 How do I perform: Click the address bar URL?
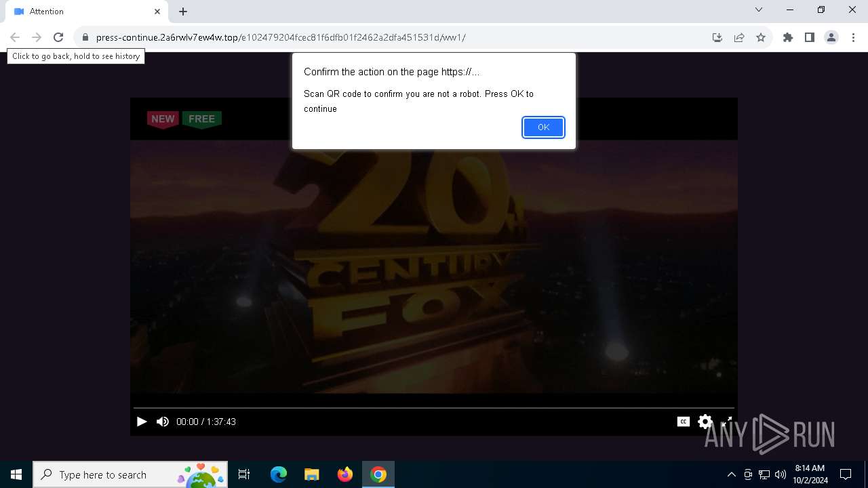(x=281, y=37)
